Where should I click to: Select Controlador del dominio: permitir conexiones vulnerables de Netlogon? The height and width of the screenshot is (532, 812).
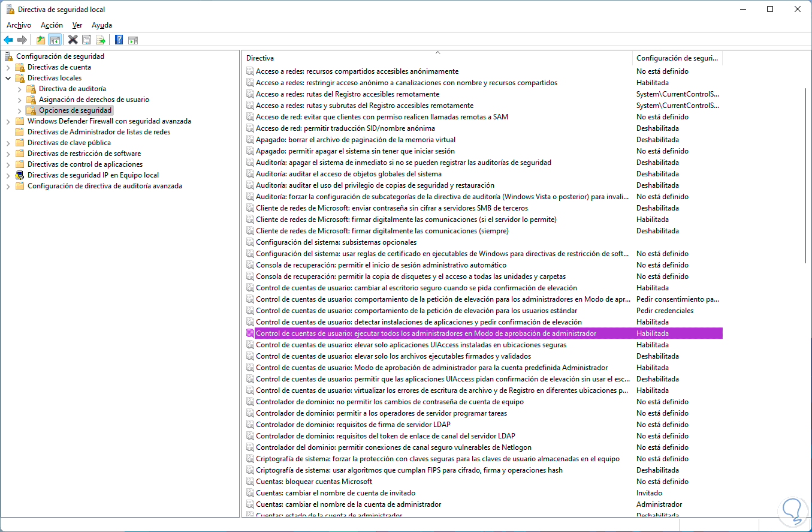394,447
